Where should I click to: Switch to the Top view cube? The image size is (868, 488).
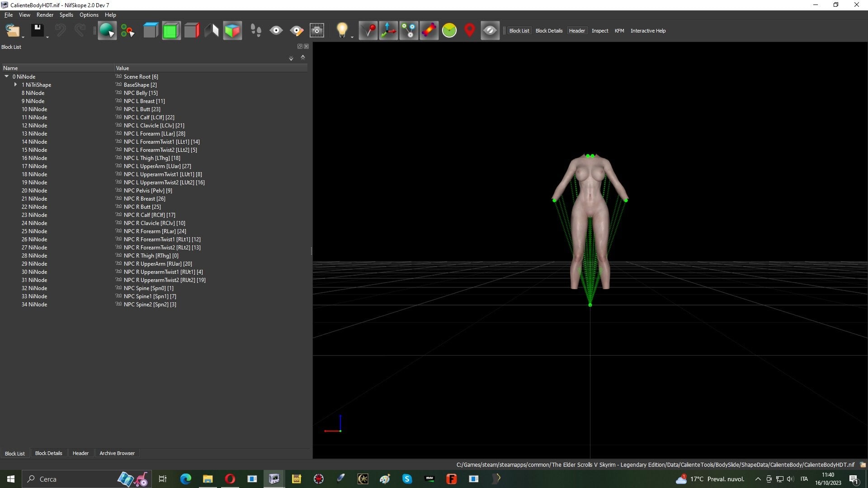[x=151, y=31]
